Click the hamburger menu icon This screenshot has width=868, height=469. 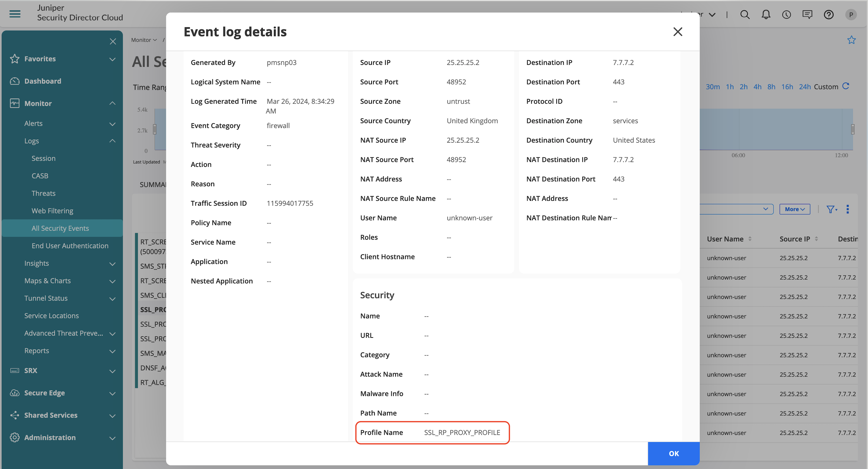coord(15,14)
